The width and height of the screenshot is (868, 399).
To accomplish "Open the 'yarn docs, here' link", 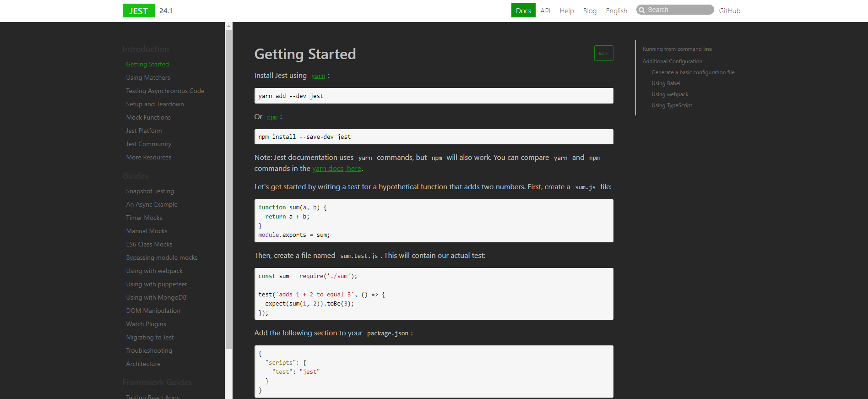I will click(x=337, y=169).
